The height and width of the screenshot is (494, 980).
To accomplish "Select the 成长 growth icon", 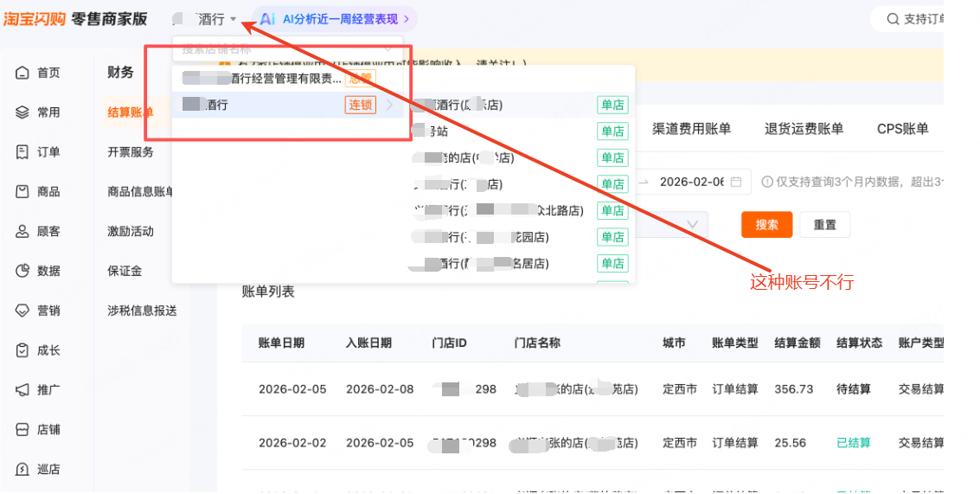I will point(22,350).
